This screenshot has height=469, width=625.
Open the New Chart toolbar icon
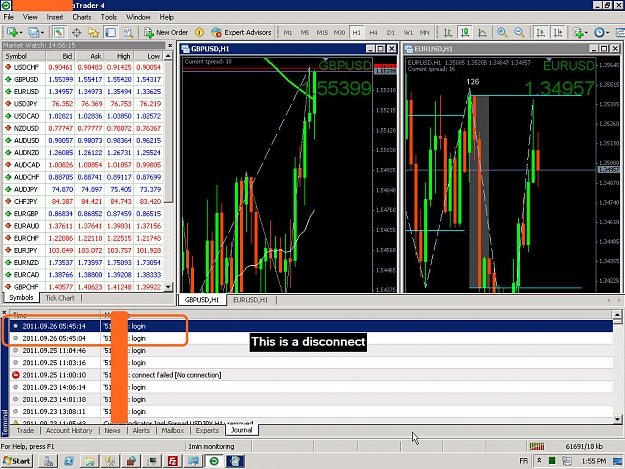click(12, 32)
